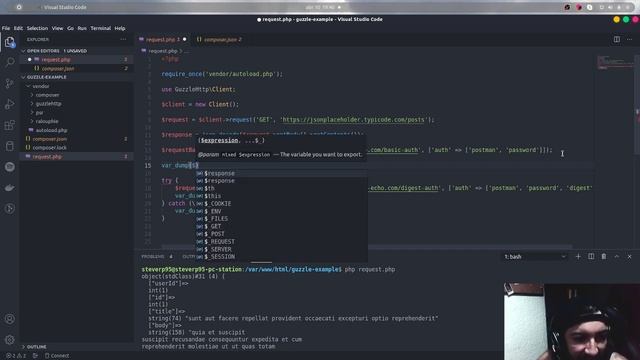Open Explorer panel More Actions ellipsis
640x360 pixels.
(123, 39)
